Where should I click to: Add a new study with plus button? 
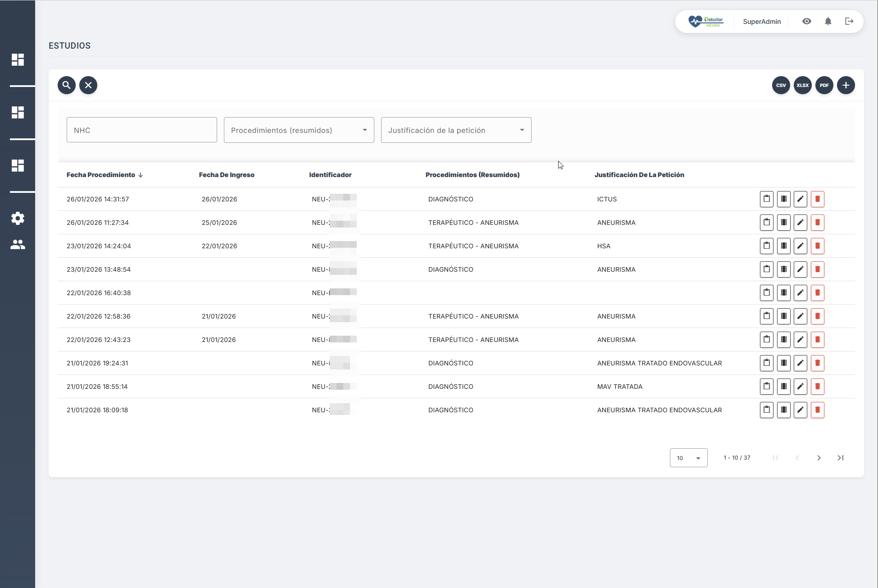[x=846, y=85]
